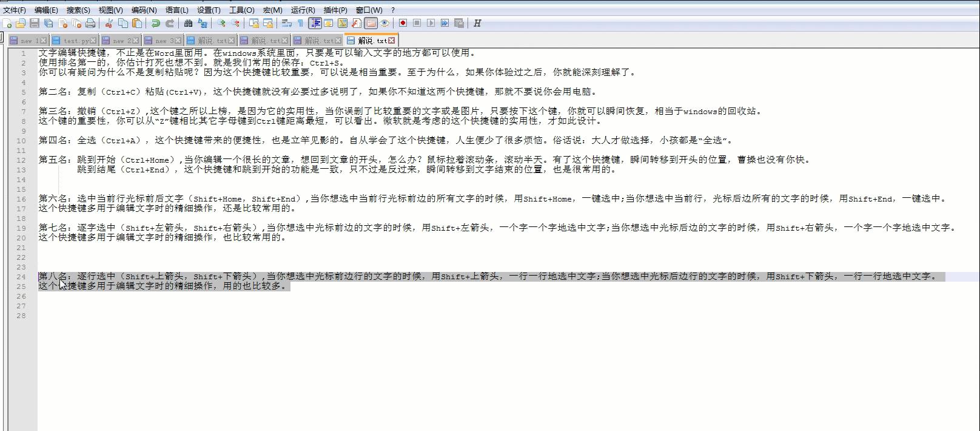Toggle file monitoring eye icon
Image resolution: width=980 pixels, height=431 pixels.
(384, 23)
